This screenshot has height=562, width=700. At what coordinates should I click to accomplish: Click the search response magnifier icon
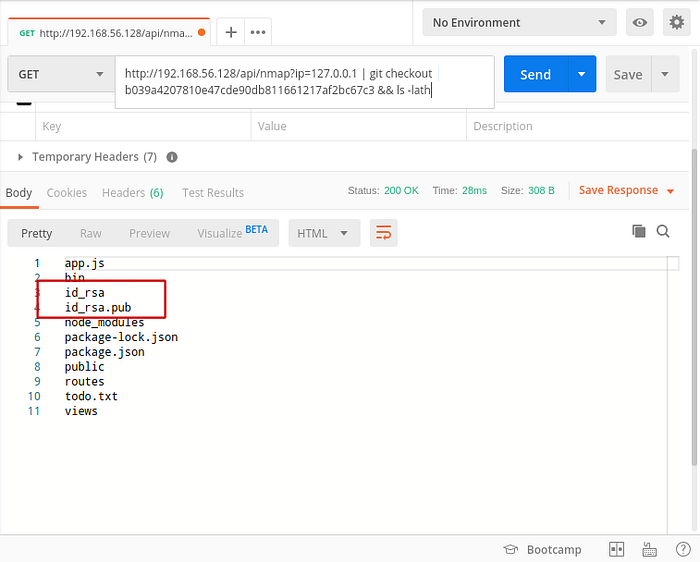click(x=663, y=232)
